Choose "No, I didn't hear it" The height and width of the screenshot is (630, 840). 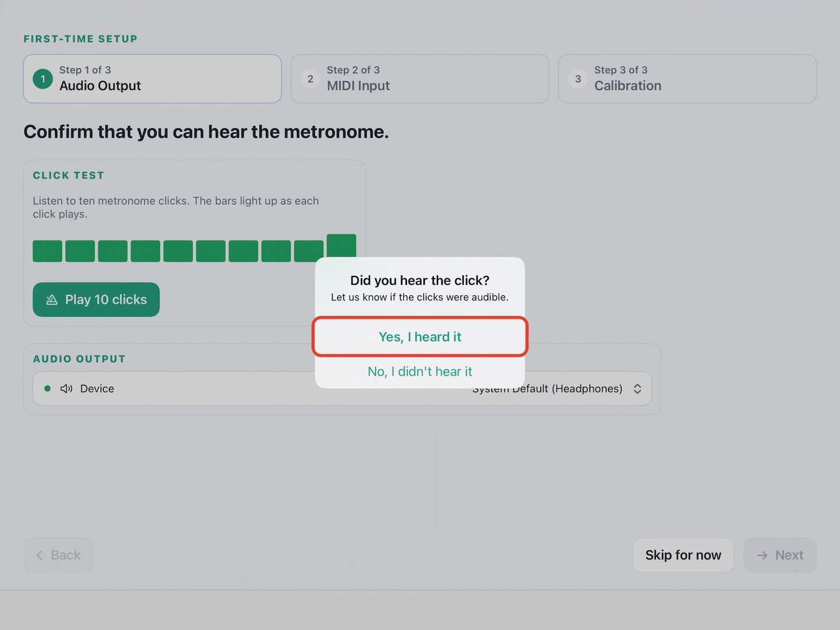click(420, 372)
